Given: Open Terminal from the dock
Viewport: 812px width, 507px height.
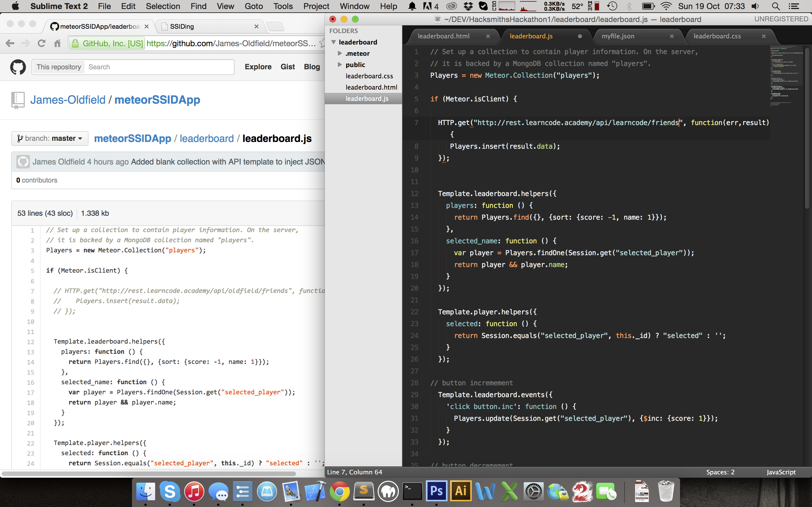Looking at the screenshot, I should [412, 491].
